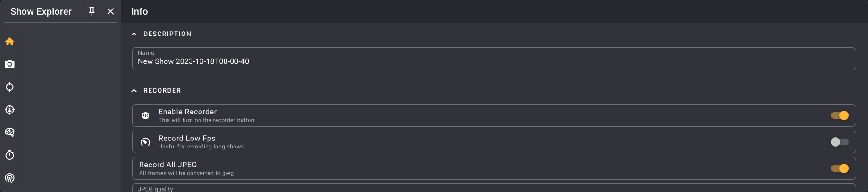Click the speed gauge icon beside Record Low Fps
The image size is (868, 192).
pyautogui.click(x=146, y=142)
